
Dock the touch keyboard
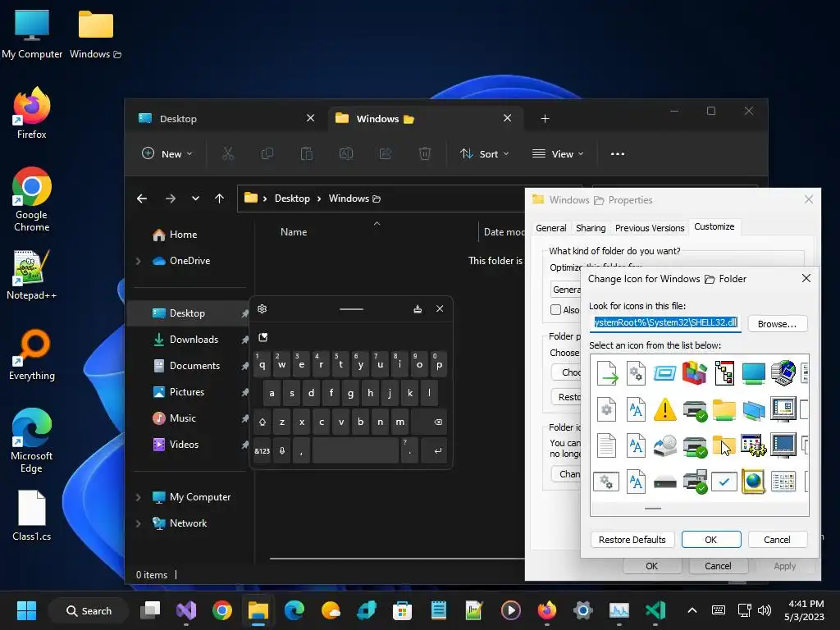(418, 308)
